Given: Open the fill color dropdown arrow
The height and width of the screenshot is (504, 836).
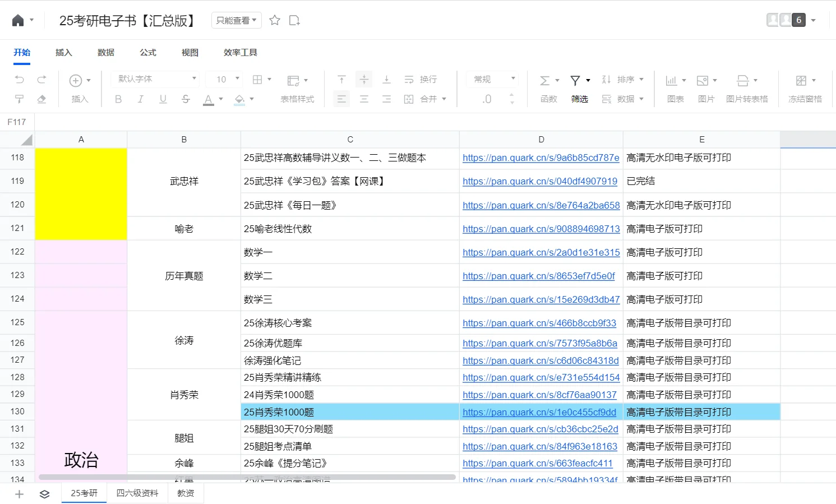Looking at the screenshot, I should pos(252,99).
